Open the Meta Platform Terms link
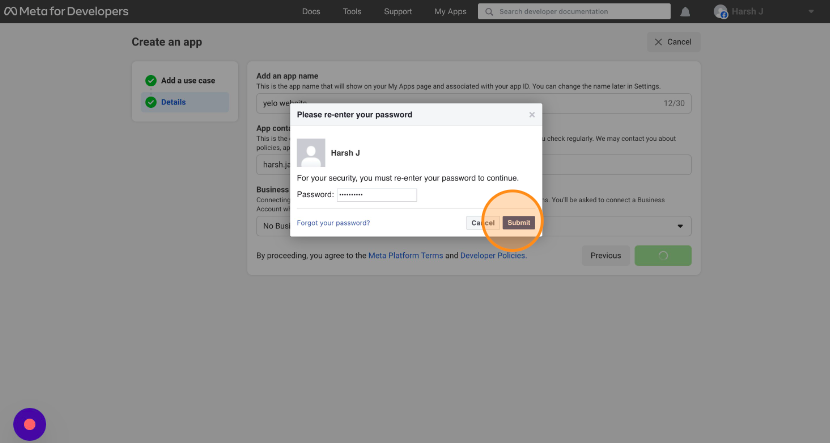The image size is (830, 443). (405, 256)
